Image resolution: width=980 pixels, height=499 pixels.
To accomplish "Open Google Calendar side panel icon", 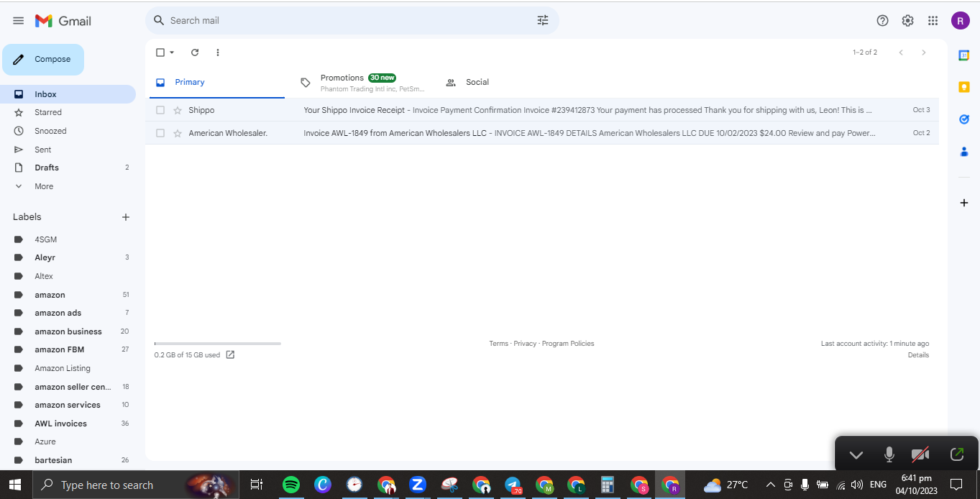I will 964,55.
